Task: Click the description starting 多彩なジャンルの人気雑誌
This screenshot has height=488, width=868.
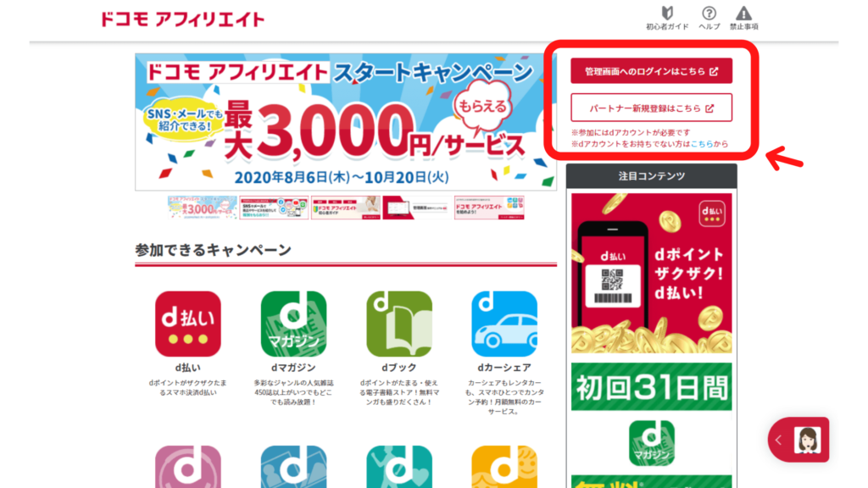Action: click(293, 392)
